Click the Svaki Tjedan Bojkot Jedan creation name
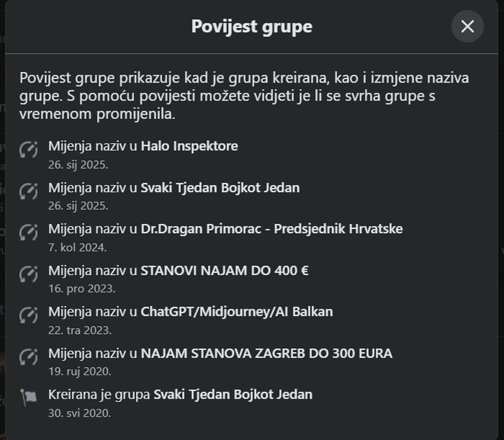 pyautogui.click(x=233, y=395)
